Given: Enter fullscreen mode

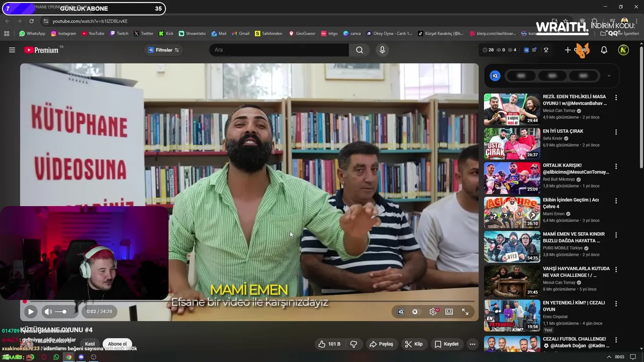Looking at the screenshot, I should pyautogui.click(x=465, y=312).
